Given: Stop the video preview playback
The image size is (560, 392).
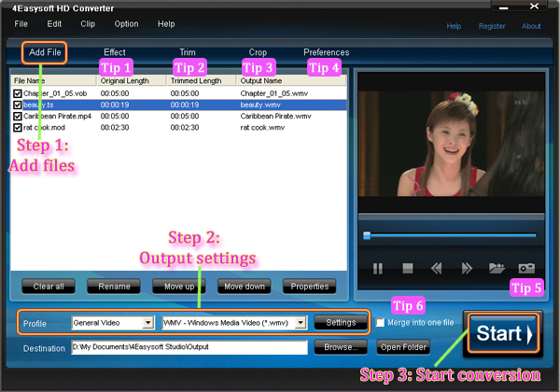Looking at the screenshot, I should click(408, 268).
